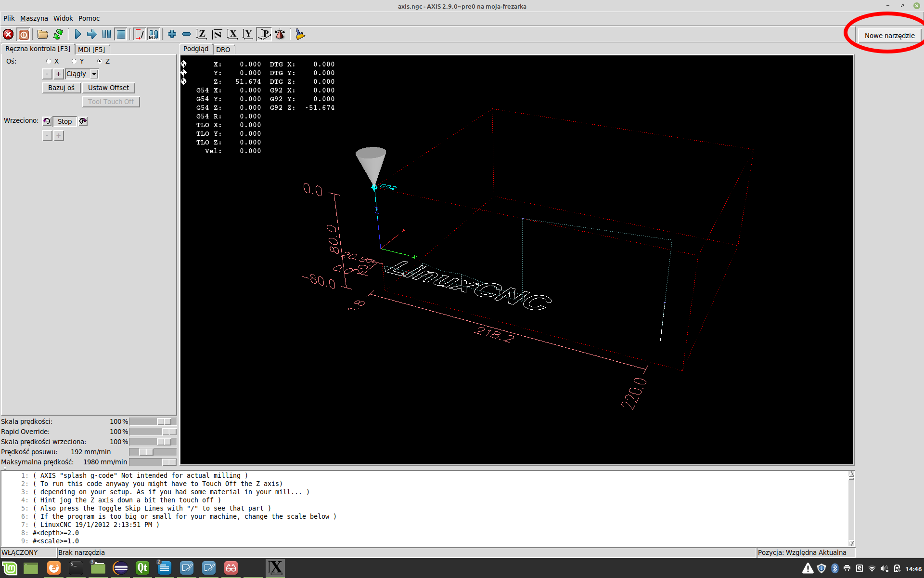
Task: Select the Y axis radio button
Action: coord(74,61)
